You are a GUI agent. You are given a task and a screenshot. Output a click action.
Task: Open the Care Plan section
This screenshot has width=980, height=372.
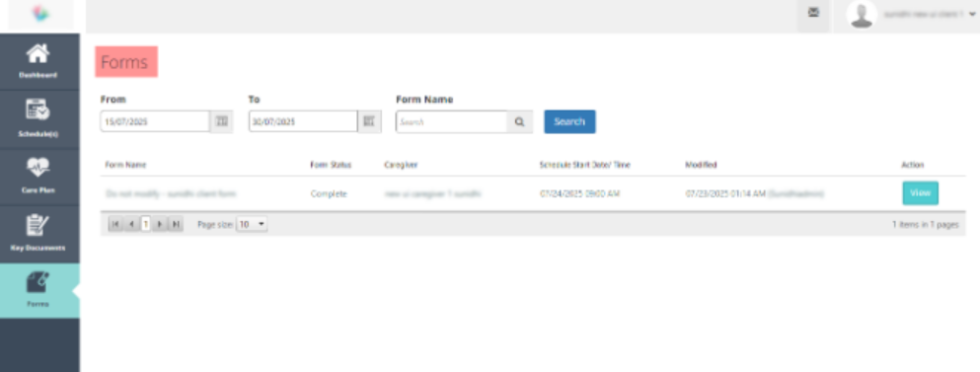click(39, 177)
